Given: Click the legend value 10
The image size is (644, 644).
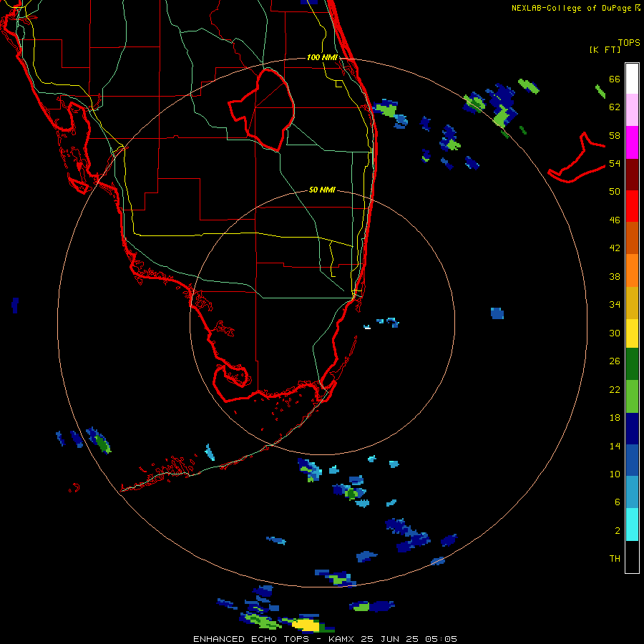Looking at the screenshot, I should 615,474.
